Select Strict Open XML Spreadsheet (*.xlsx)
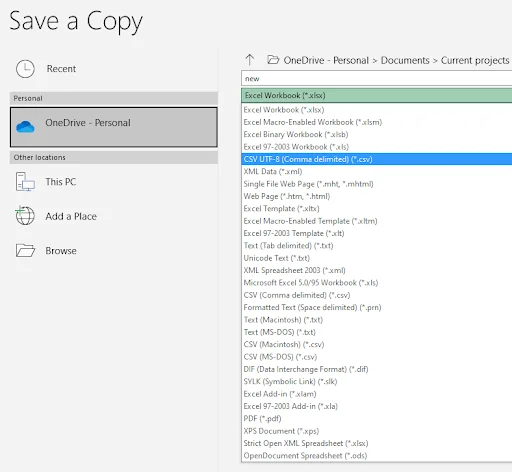Screen dimensions: 512x472 377,443
